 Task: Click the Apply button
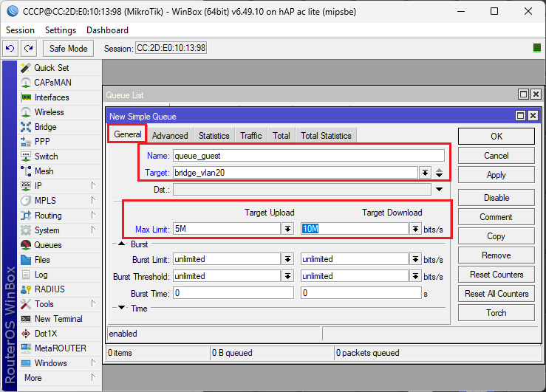pyautogui.click(x=496, y=175)
